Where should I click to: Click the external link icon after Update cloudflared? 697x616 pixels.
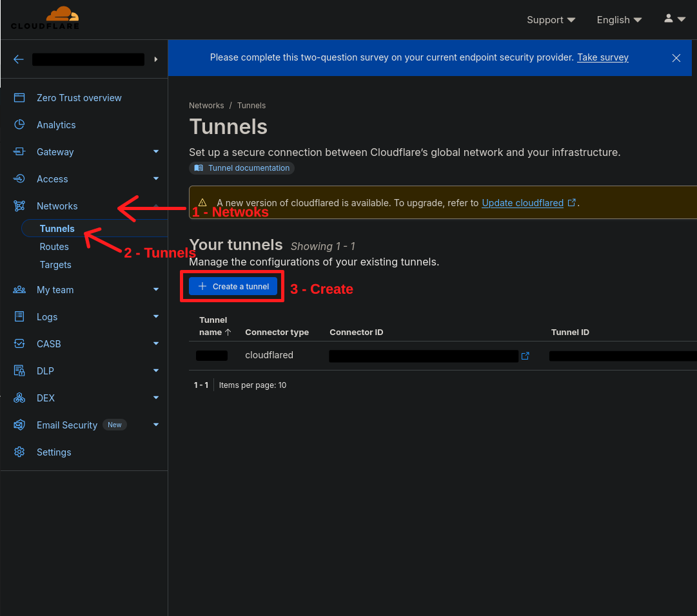[572, 202]
